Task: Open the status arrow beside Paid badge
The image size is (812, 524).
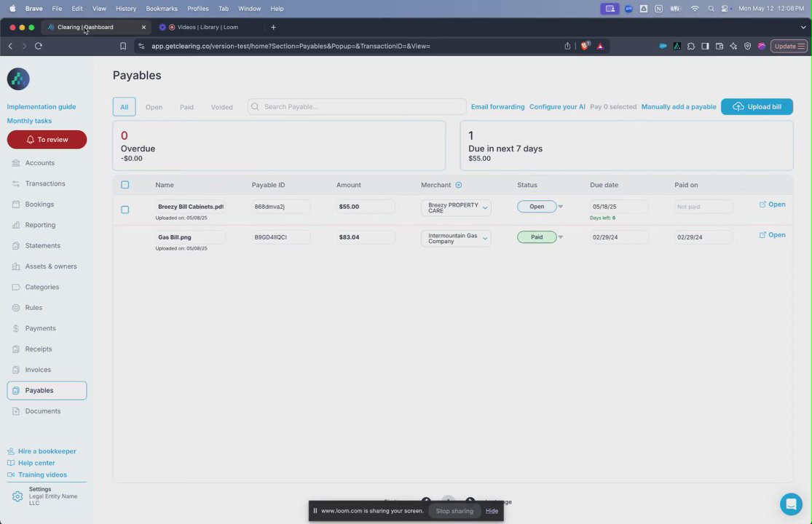Action: (560, 237)
